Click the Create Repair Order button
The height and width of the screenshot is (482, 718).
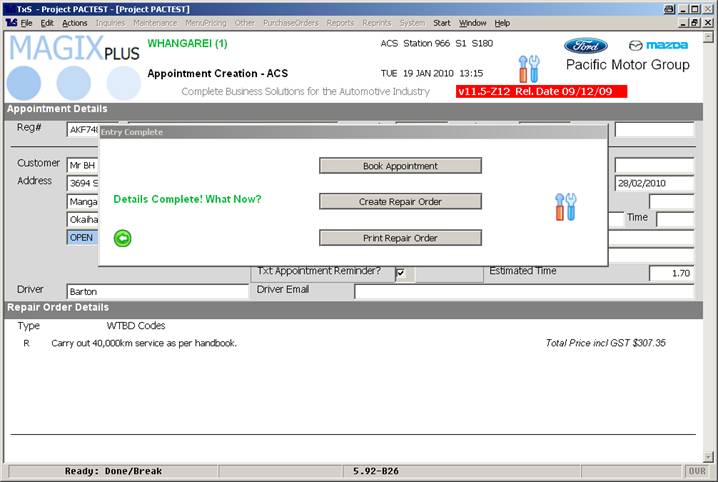(x=400, y=201)
